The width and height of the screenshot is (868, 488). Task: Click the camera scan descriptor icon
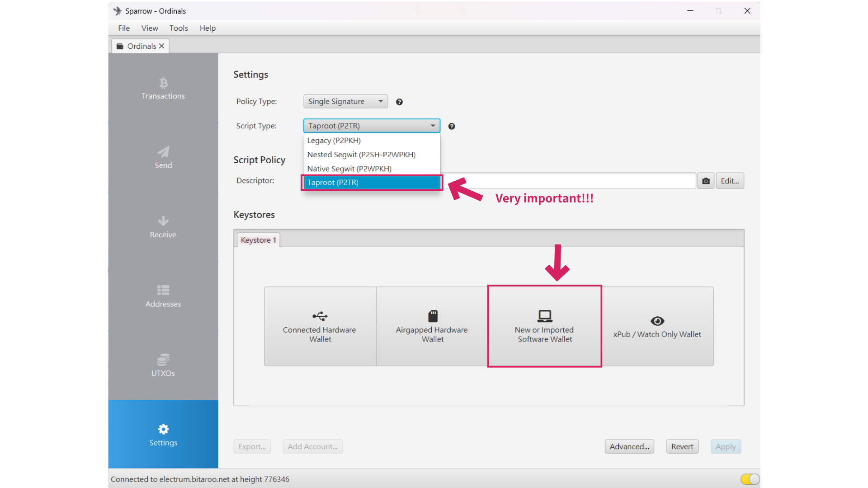tap(706, 181)
